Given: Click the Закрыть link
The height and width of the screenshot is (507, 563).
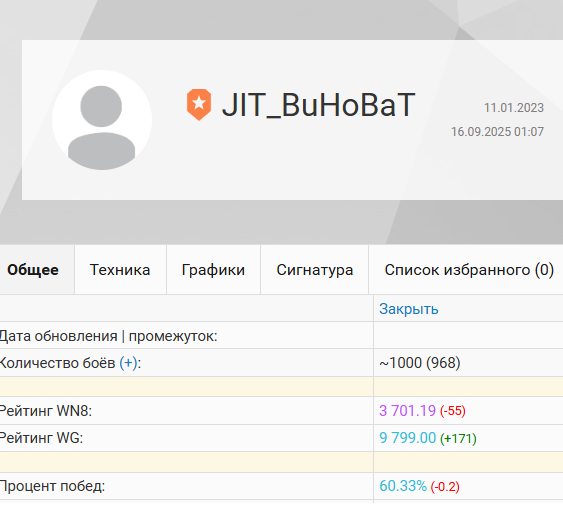Looking at the screenshot, I should pos(409,309).
